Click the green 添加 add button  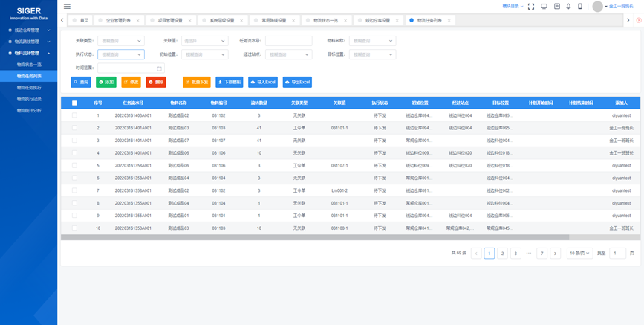[x=106, y=83]
